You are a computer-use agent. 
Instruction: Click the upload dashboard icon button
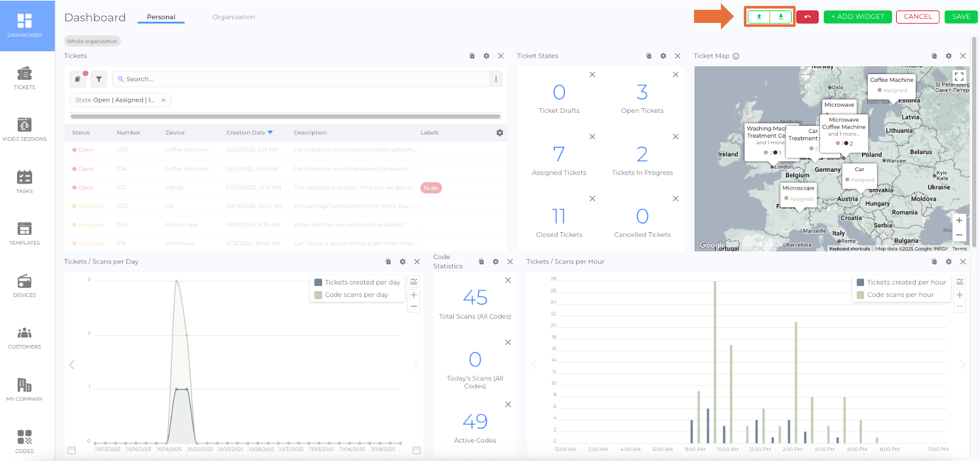759,17
